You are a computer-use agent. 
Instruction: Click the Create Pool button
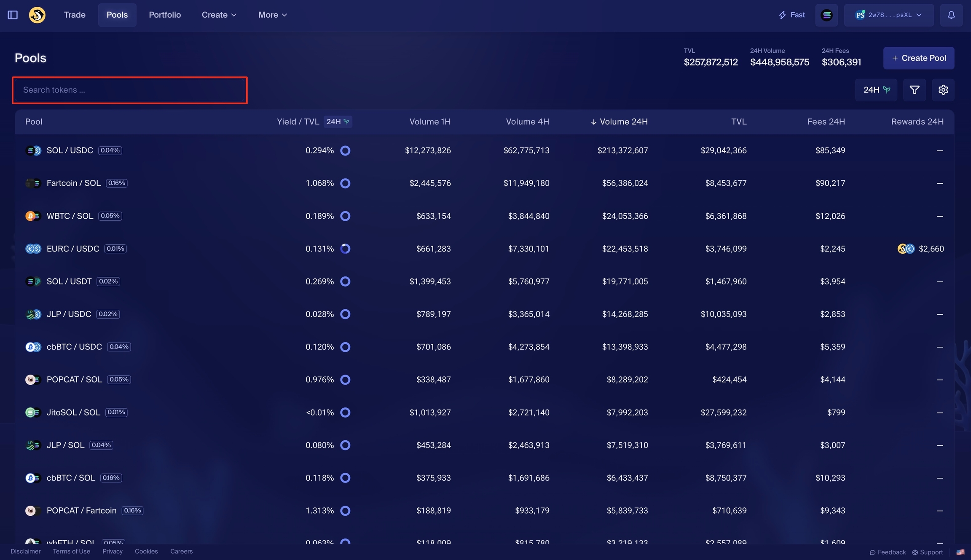pos(918,58)
